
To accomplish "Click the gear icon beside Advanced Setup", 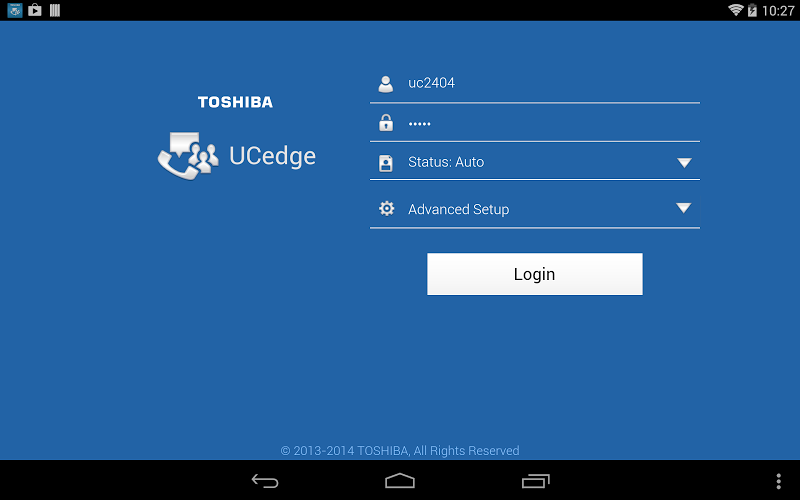I will pos(386,208).
